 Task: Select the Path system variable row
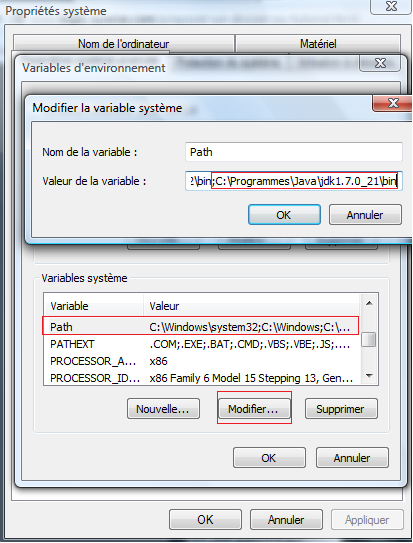pyautogui.click(x=201, y=327)
